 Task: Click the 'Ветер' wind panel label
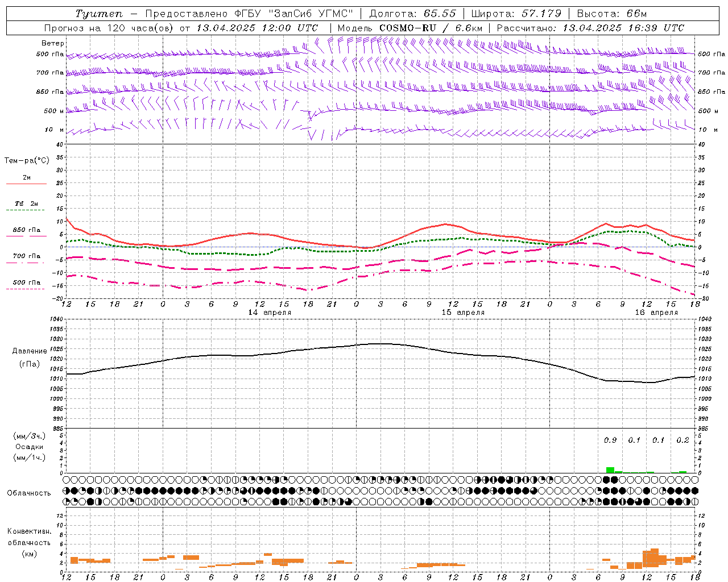click(x=53, y=43)
